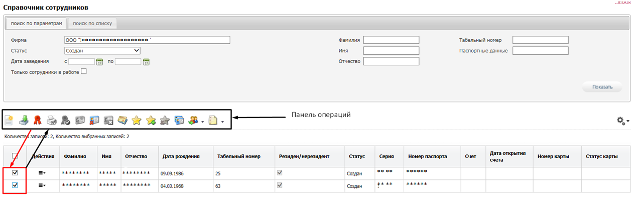Click the printer with checkmark icon
The image size is (644, 200).
[51, 120]
